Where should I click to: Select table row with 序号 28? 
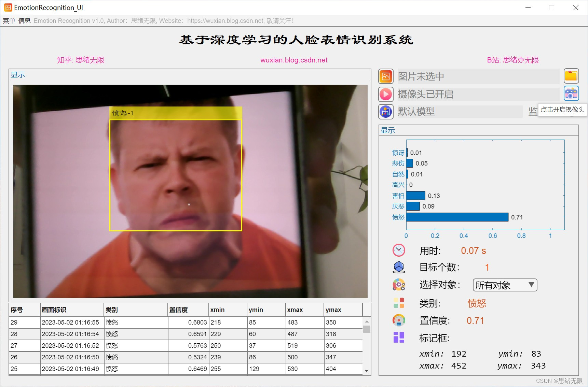point(186,334)
